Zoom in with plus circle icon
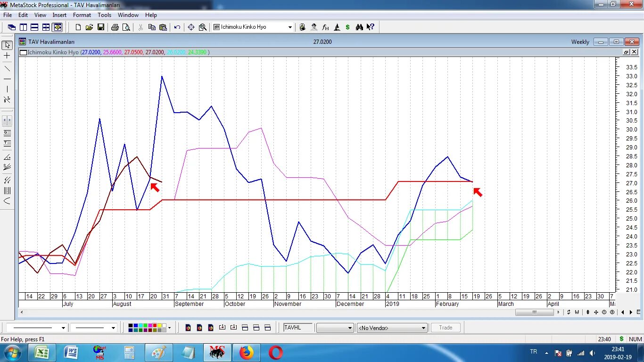Viewport: 644px width, 362px height. pyautogui.click(x=612, y=312)
